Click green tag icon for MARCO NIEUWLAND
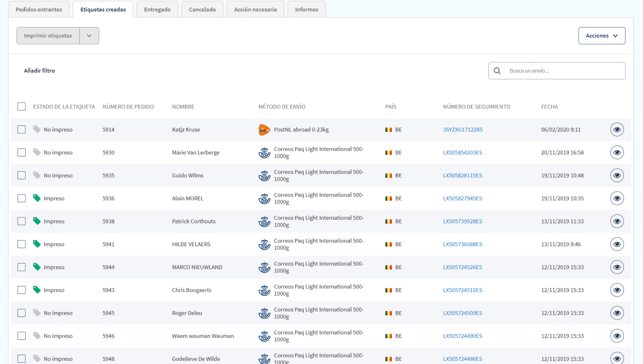This screenshot has width=643, height=364. 37,267
